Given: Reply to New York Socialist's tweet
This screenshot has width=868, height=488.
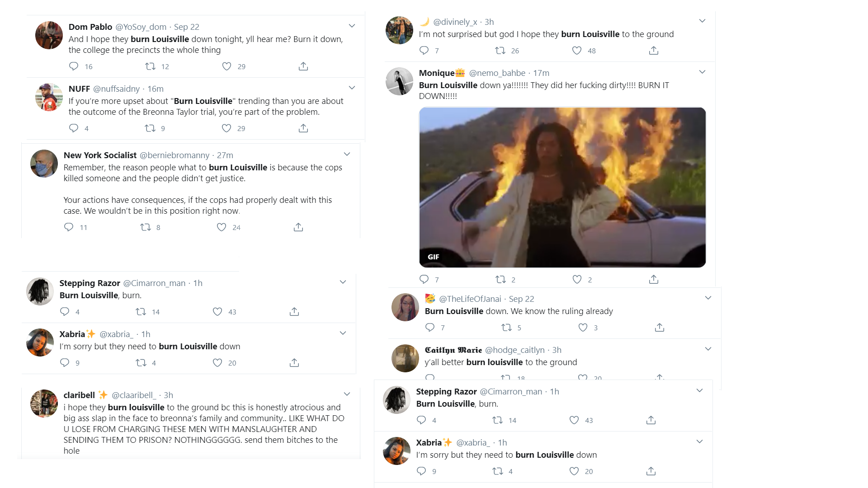Looking at the screenshot, I should tap(69, 227).
